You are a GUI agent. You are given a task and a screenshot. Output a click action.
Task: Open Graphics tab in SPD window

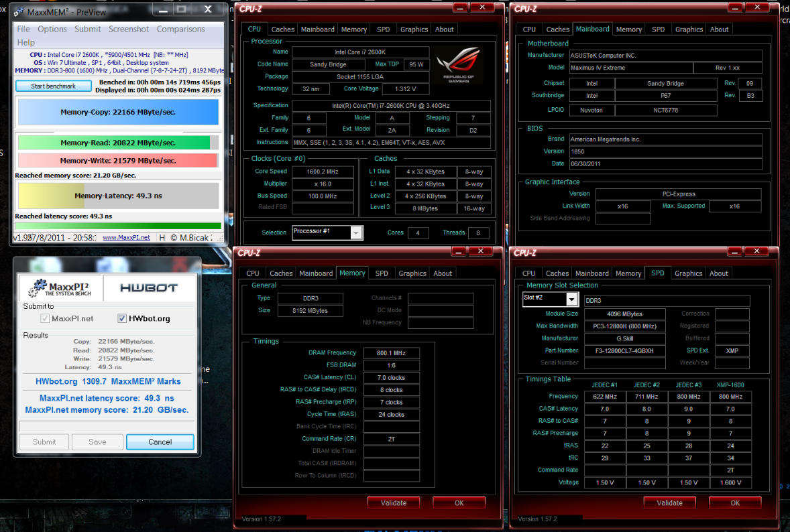(688, 273)
